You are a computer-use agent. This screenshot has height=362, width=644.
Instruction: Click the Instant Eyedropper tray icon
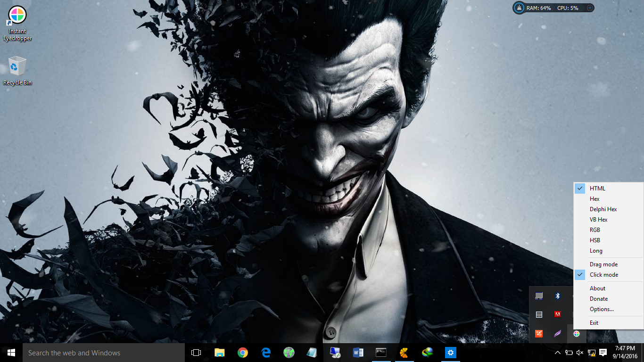[x=577, y=334]
